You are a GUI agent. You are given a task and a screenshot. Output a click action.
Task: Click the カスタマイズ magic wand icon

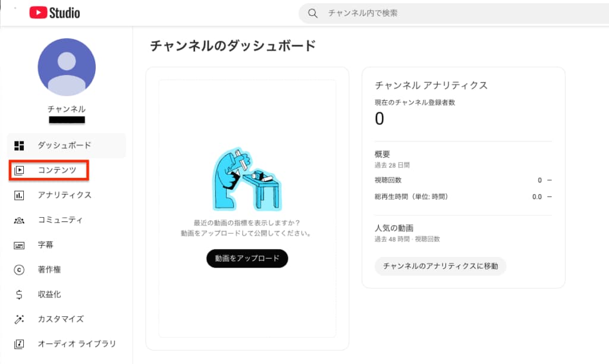(x=19, y=319)
